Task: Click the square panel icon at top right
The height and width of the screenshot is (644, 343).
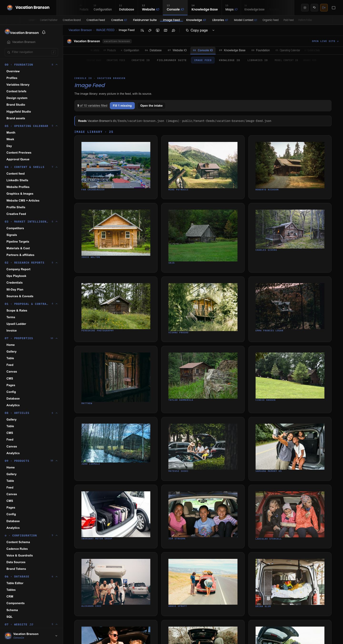Action: [333, 7]
